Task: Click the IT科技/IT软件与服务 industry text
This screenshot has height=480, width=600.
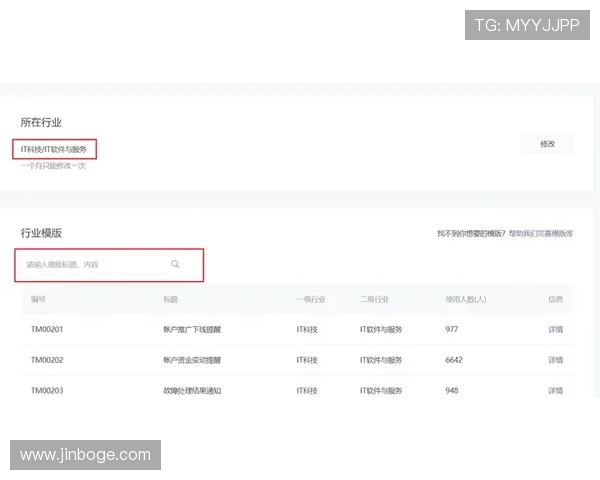Action: [x=55, y=150]
